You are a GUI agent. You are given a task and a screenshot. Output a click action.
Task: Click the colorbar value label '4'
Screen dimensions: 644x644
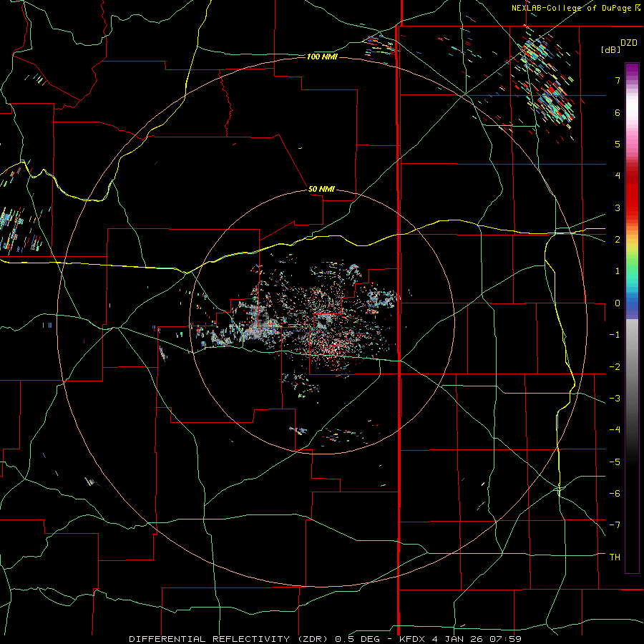(x=618, y=176)
